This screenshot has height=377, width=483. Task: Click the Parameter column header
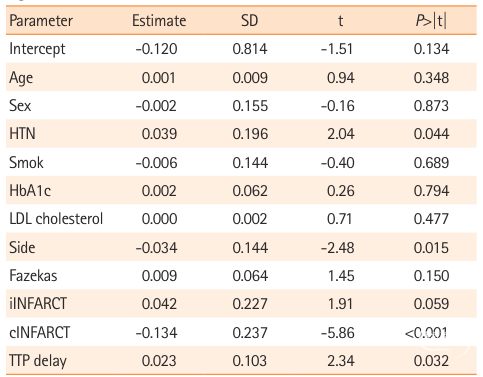pos(41,21)
